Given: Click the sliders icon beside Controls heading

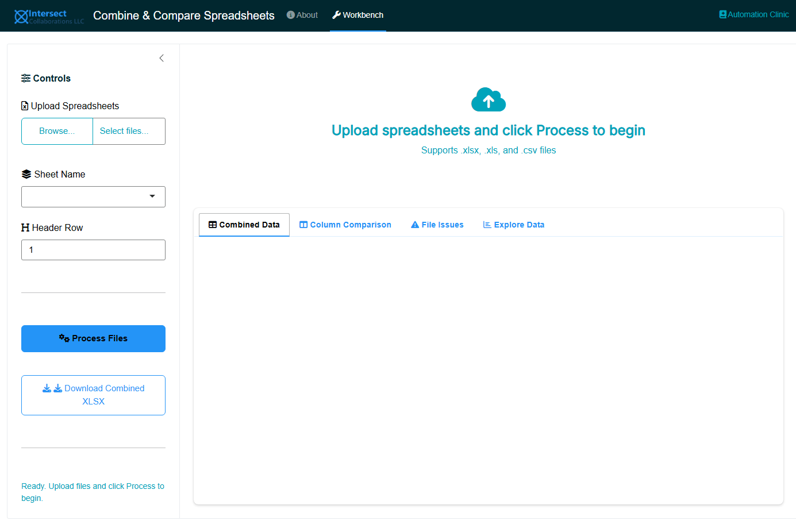Looking at the screenshot, I should 25,78.
